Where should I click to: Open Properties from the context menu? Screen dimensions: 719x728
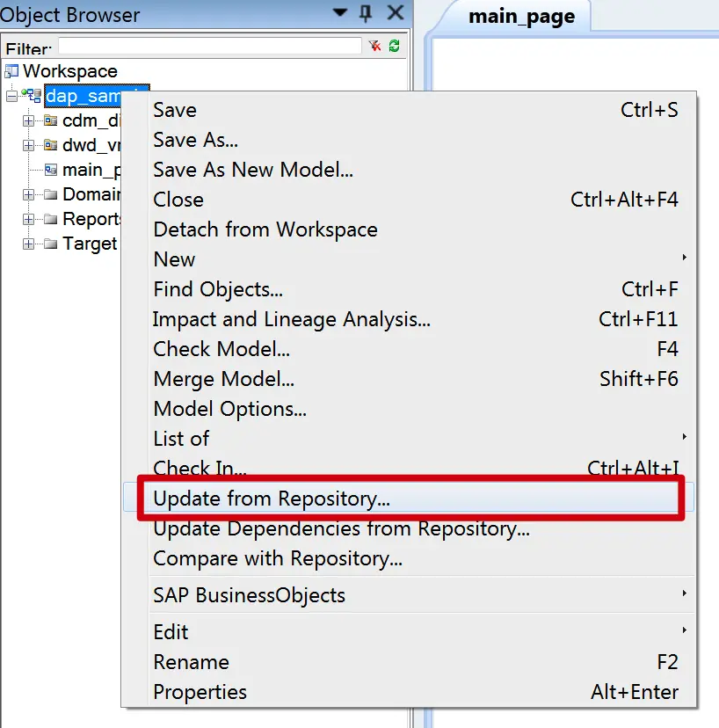(409, 692)
